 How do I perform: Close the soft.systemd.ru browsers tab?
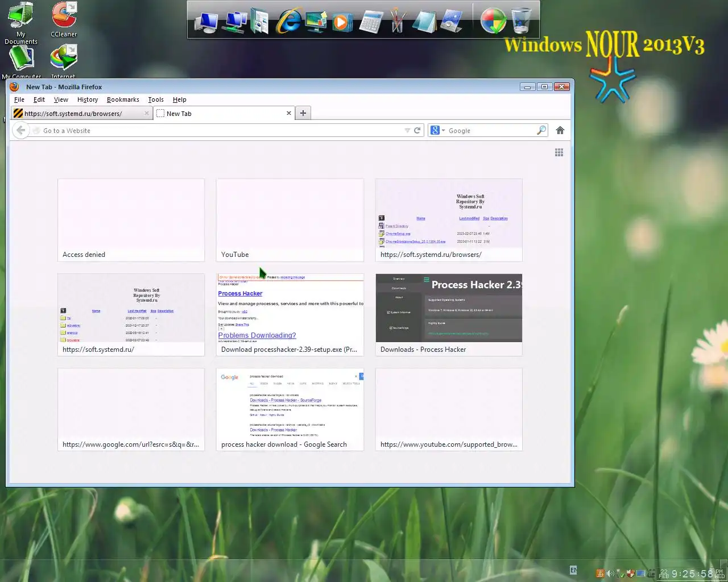[x=147, y=113]
